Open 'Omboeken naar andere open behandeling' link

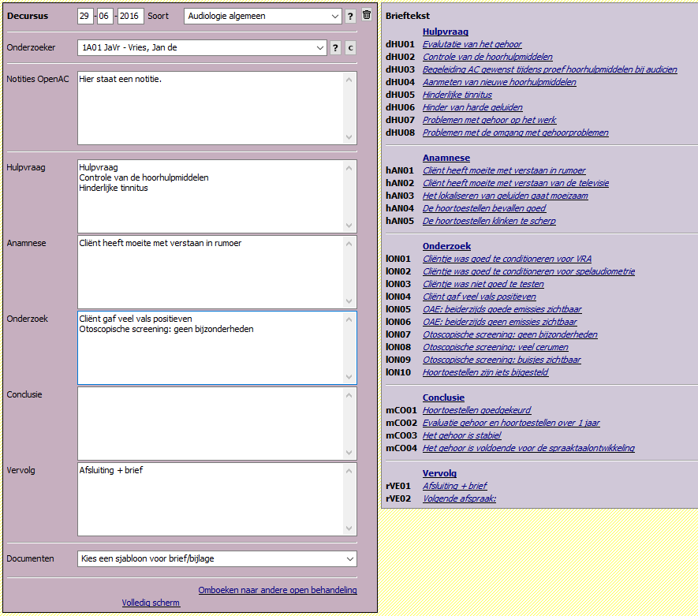[278, 590]
